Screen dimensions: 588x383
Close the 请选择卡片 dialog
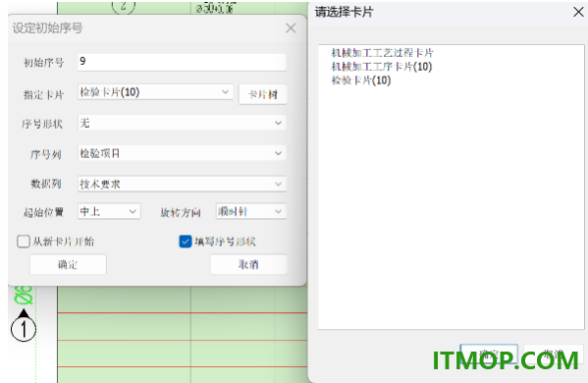tap(578, 12)
